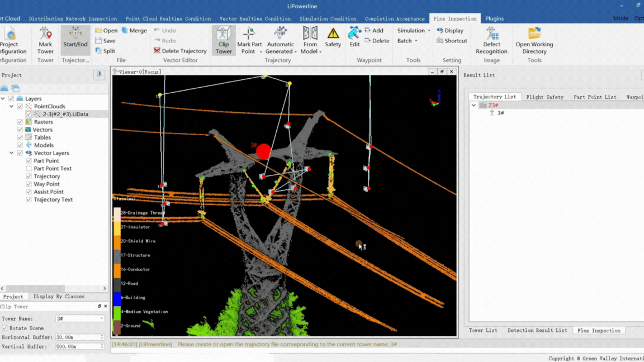The image size is (644, 362).
Task: Toggle Rotate Scene checkbox
Action: point(4,328)
